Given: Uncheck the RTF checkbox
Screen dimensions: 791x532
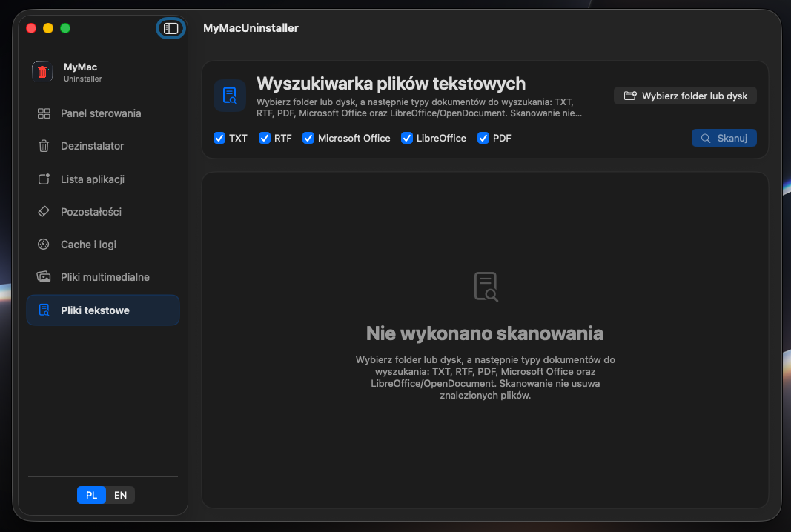Looking at the screenshot, I should pos(265,138).
